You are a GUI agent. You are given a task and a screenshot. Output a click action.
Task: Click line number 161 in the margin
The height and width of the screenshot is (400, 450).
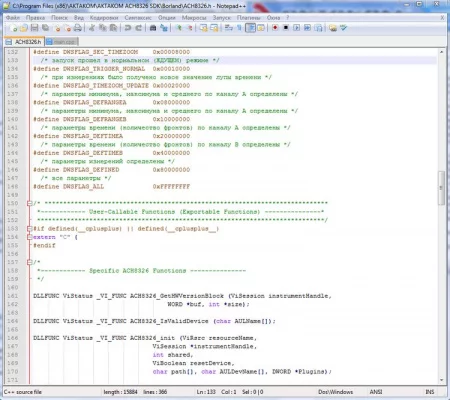pyautogui.click(x=13, y=296)
